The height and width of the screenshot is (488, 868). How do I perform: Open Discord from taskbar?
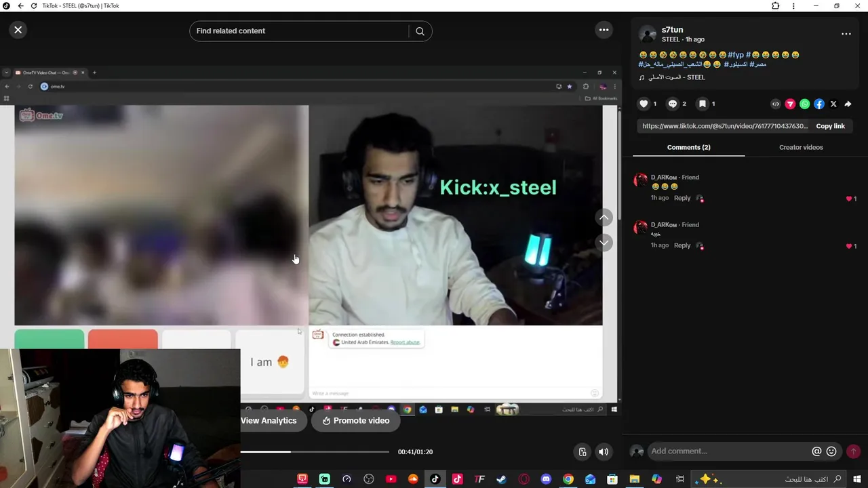coord(546,479)
